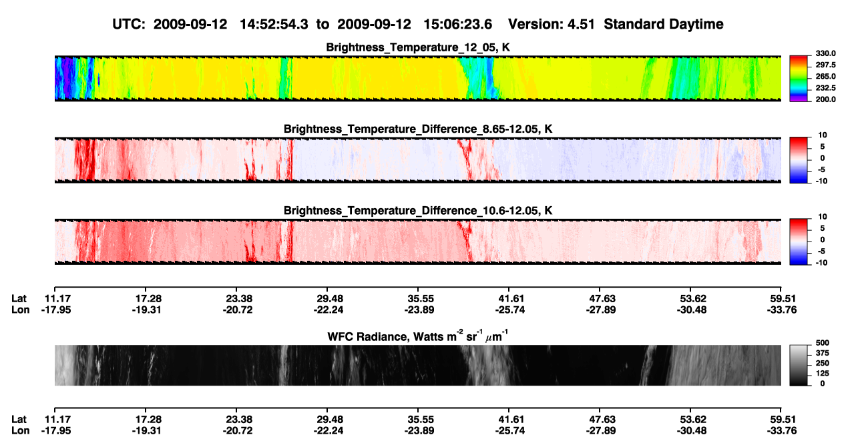Click the 12.05 brightness temperature image strip

pos(418,78)
